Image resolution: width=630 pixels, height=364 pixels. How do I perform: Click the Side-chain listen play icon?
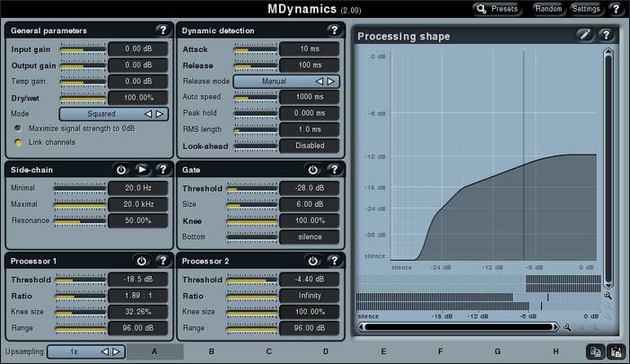[x=142, y=169]
